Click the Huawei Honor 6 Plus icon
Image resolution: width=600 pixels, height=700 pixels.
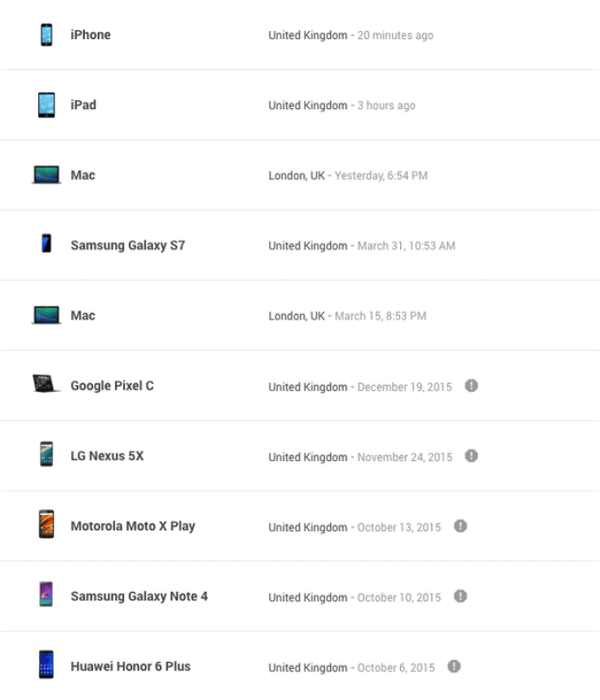pyautogui.click(x=47, y=665)
